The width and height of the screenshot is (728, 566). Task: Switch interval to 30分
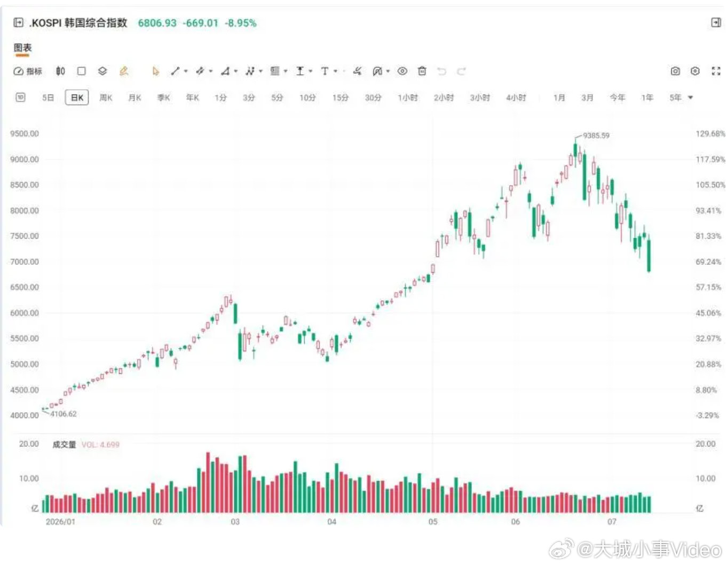point(373,98)
